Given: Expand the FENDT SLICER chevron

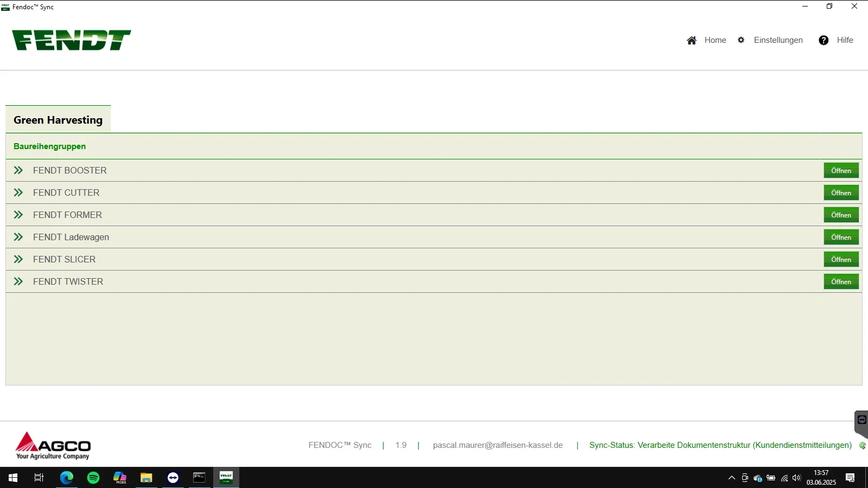Looking at the screenshot, I should 18,259.
